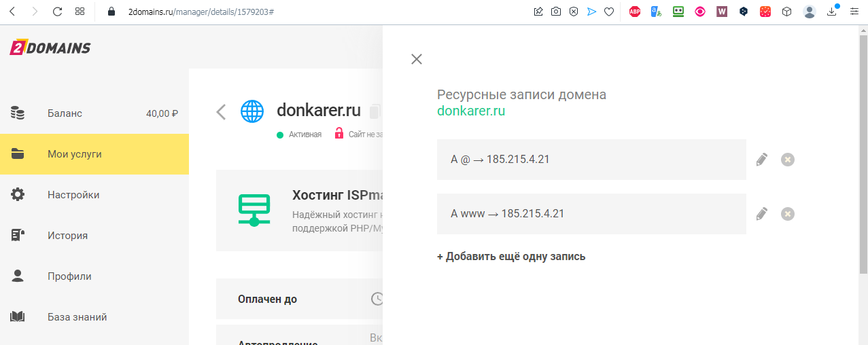Open Баланс in the sidebar
This screenshot has width=868, height=345.
pos(94,113)
